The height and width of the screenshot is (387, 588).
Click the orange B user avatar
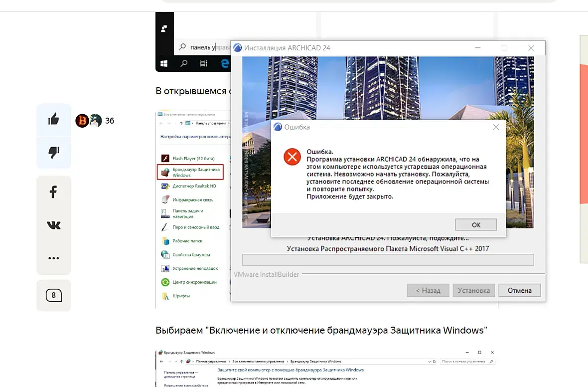82,121
